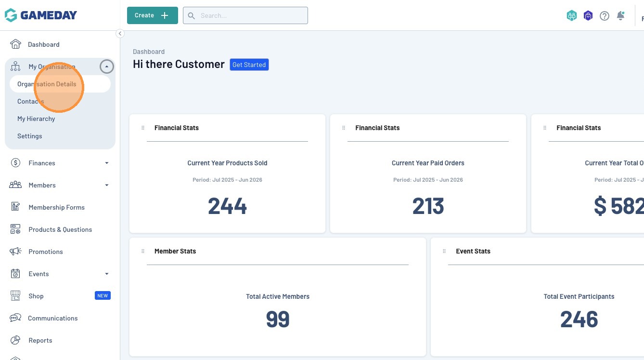This screenshot has width=644, height=360.
Task: Focus the Search input field
Action: (245, 15)
